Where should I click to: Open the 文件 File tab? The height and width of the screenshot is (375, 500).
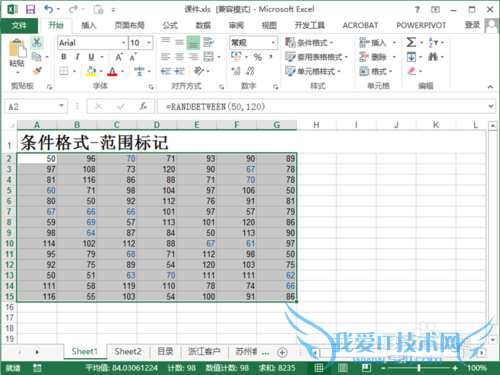[19, 25]
